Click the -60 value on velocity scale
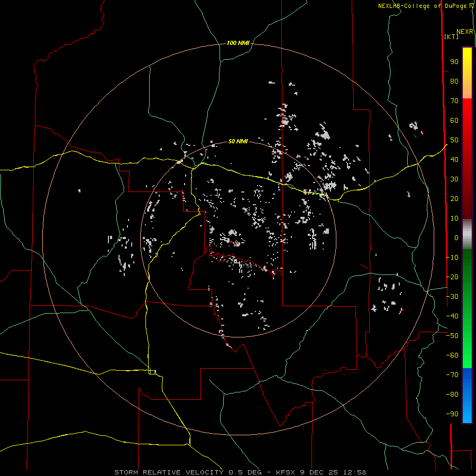Image resolution: width=476 pixels, height=476 pixels. [x=452, y=355]
